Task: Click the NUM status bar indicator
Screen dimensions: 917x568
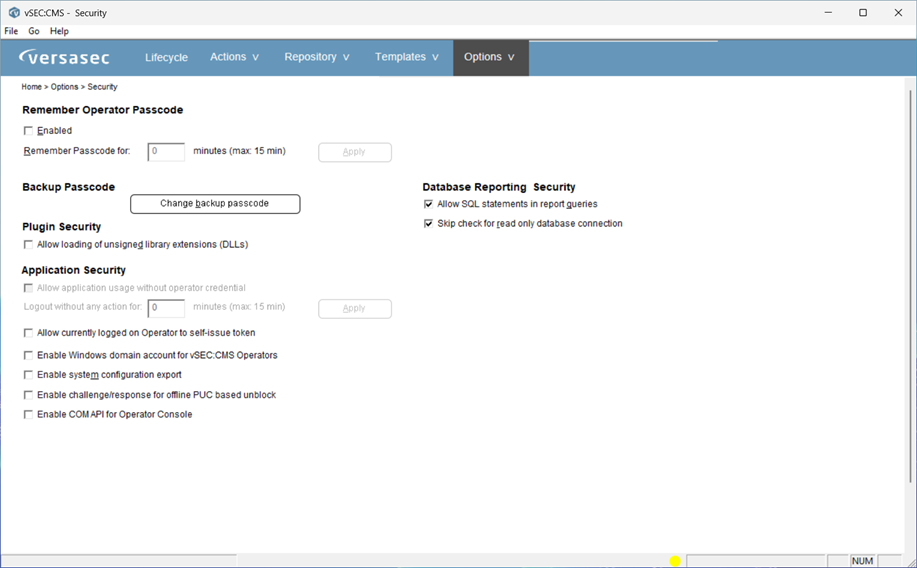Action: (x=862, y=561)
